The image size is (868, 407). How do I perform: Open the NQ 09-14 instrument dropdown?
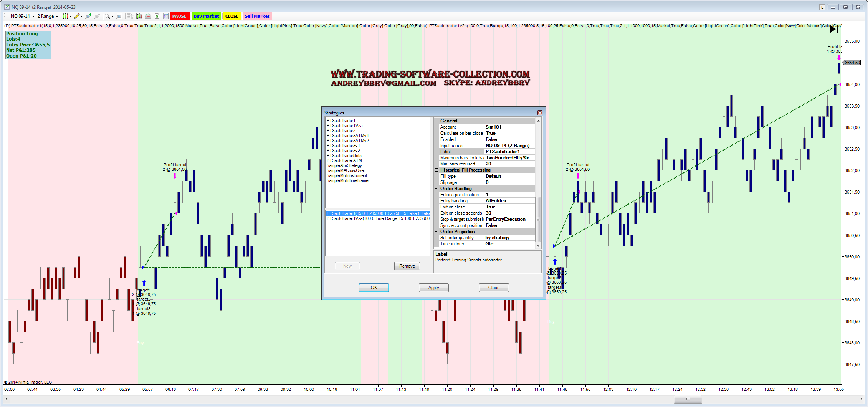pyautogui.click(x=22, y=16)
